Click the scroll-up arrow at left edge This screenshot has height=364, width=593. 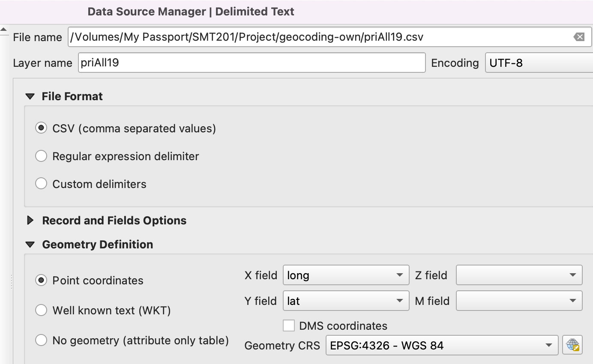pos(4,30)
